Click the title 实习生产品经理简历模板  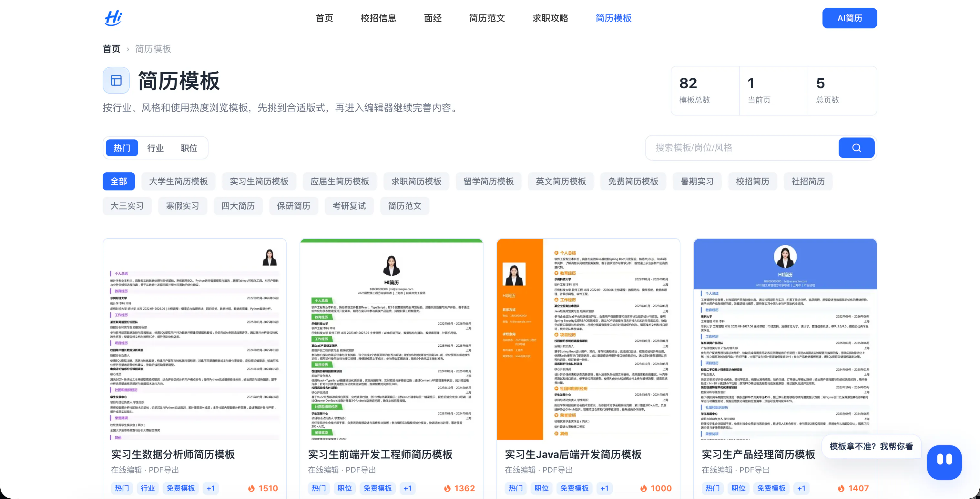pos(759,454)
